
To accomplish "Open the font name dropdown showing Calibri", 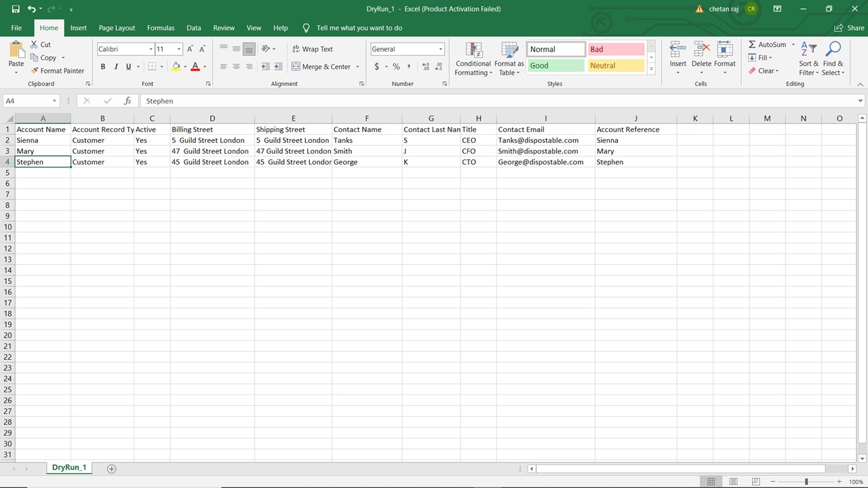I will 151,49.
